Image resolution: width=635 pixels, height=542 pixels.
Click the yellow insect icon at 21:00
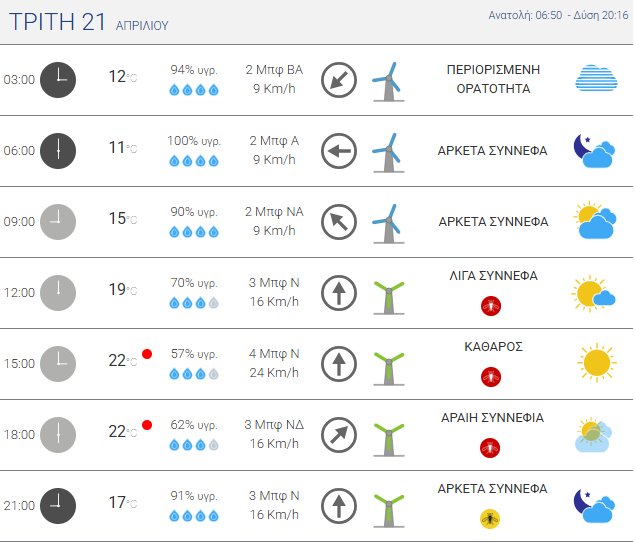click(490, 518)
